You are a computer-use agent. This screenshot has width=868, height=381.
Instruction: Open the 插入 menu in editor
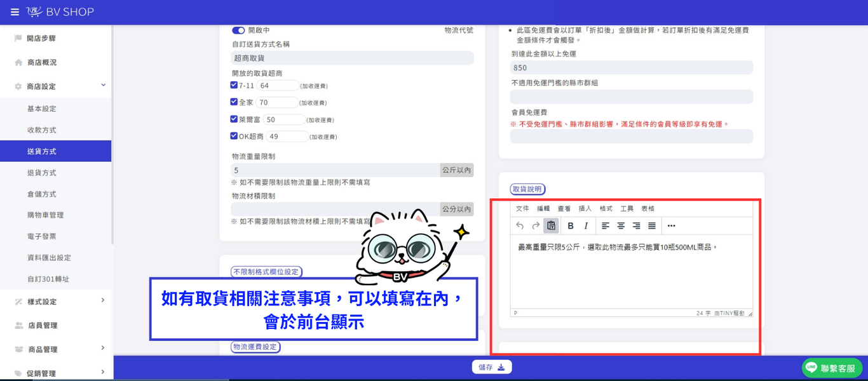(585, 208)
